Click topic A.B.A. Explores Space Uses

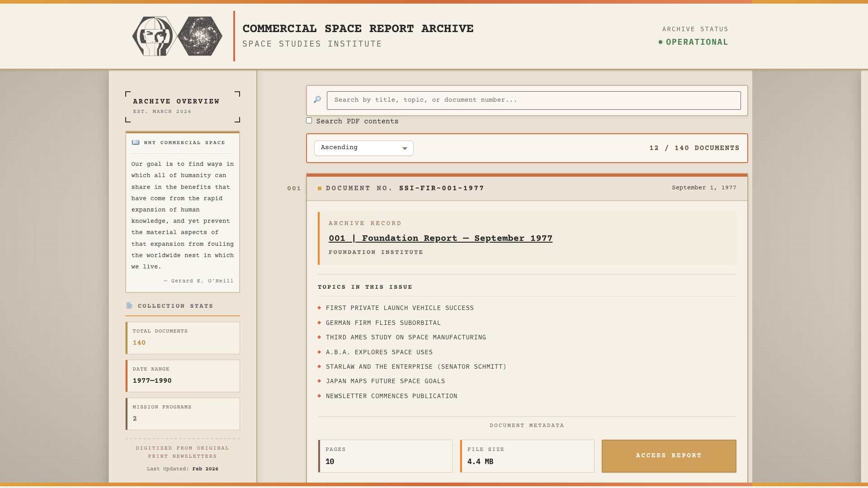pyautogui.click(x=379, y=352)
